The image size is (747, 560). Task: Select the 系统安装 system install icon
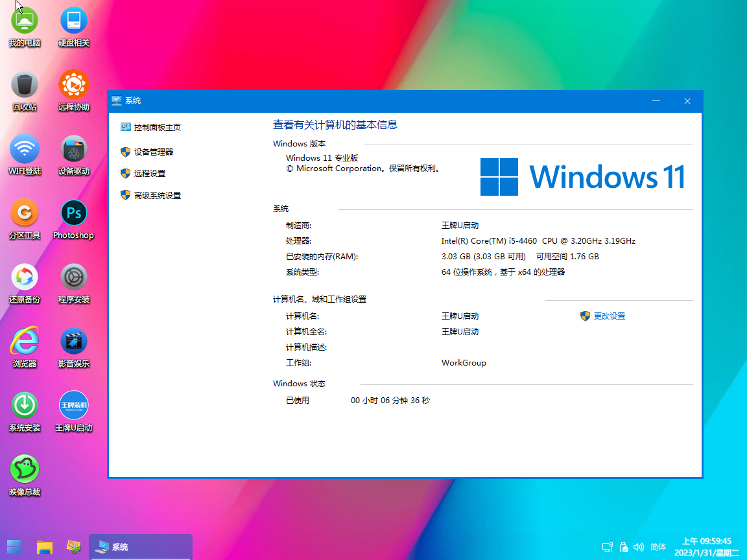click(25, 412)
